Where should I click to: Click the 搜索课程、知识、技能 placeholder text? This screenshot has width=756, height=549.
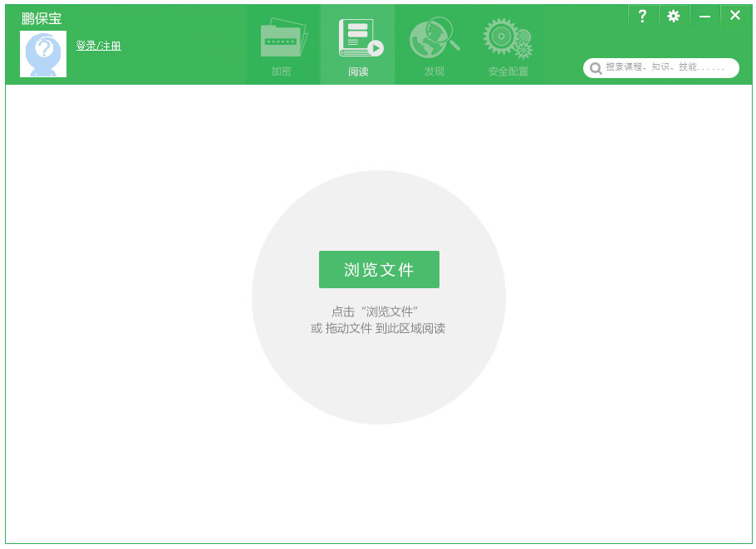[x=665, y=68]
